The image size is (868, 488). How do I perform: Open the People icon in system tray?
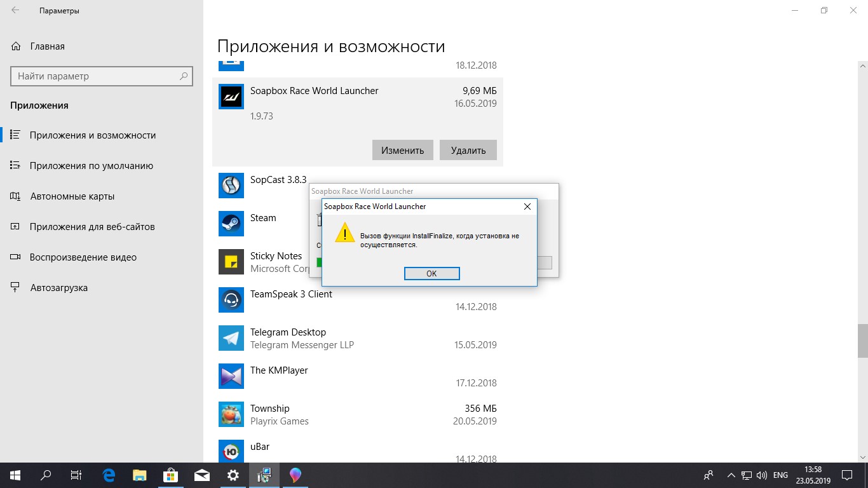click(x=709, y=475)
